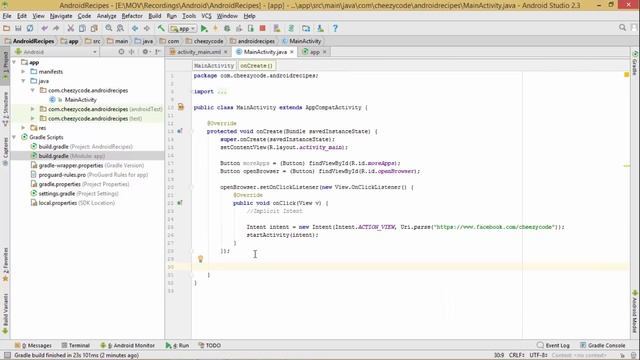Expand the androidTest package node
Viewport: 640px width, 360px height.
click(x=33, y=109)
